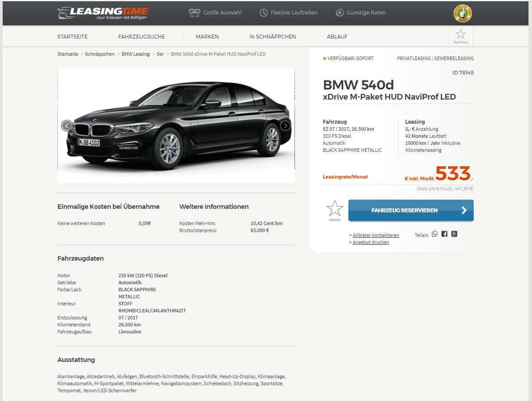532x401 pixels.
Task: Share the offer via WhatsApp icon
Action: coord(435,234)
